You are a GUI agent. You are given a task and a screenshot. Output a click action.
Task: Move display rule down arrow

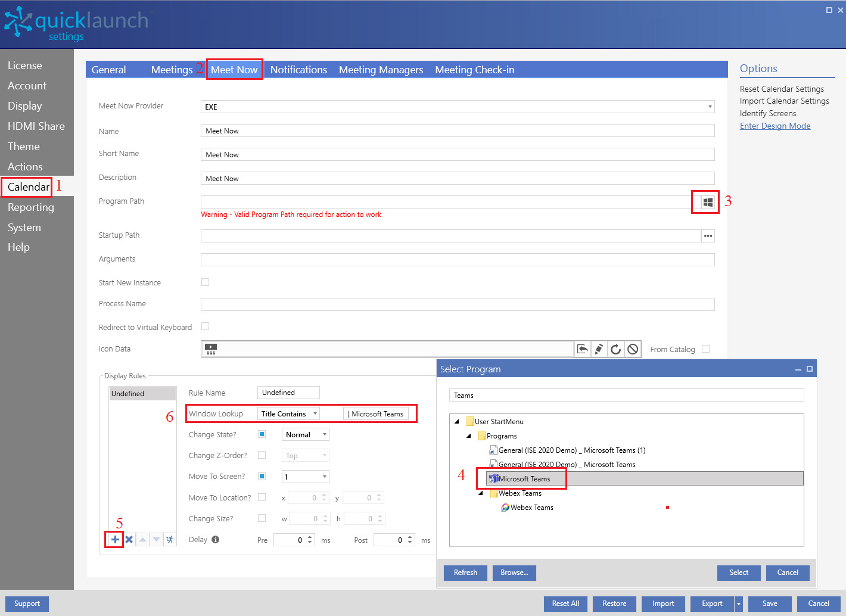coord(156,540)
